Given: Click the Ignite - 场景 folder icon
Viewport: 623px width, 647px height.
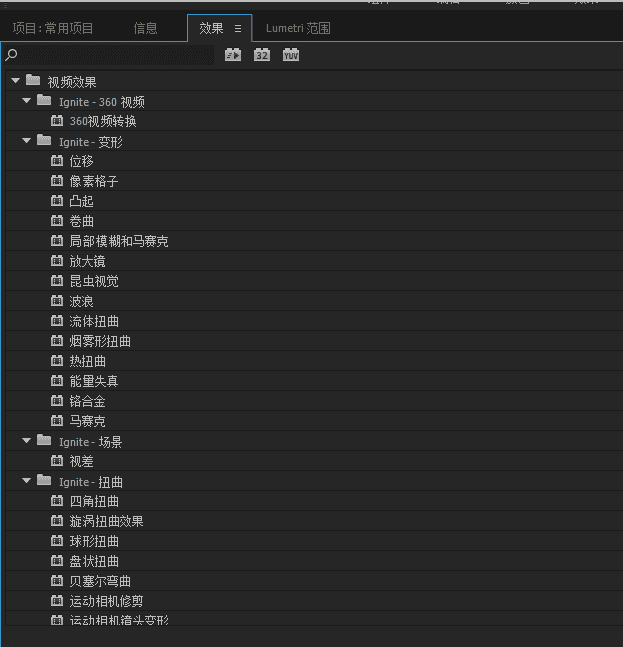Looking at the screenshot, I should pos(44,440).
